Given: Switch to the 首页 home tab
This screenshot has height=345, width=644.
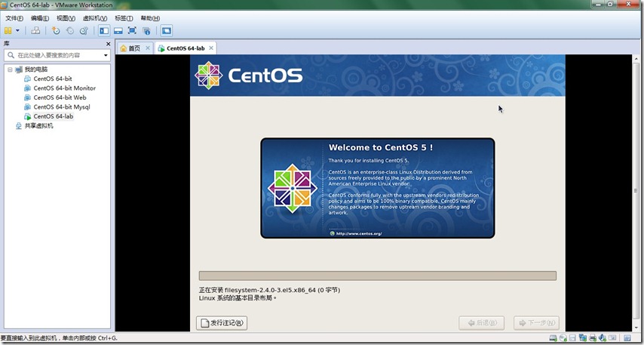Looking at the screenshot, I should (x=134, y=48).
